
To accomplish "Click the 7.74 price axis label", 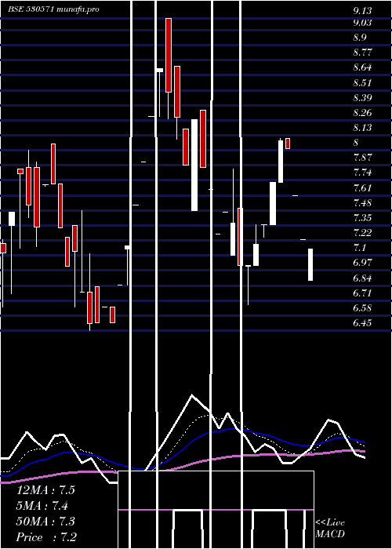I will [x=362, y=173].
